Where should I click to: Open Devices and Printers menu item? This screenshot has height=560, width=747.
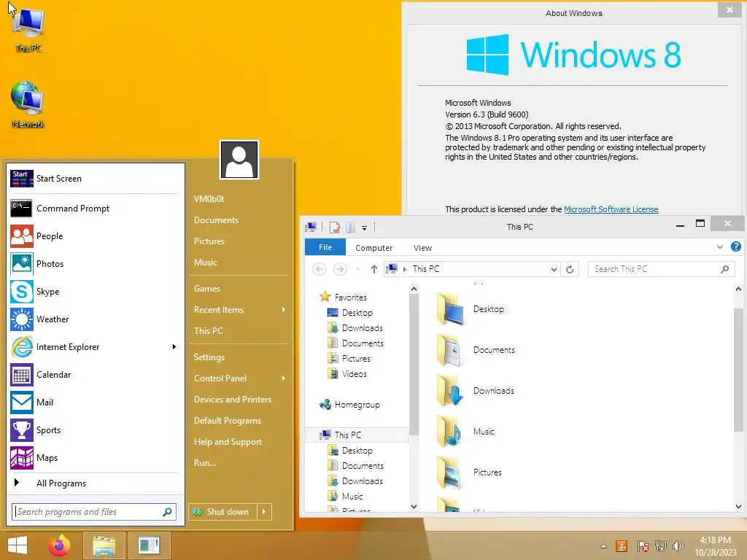coord(233,400)
